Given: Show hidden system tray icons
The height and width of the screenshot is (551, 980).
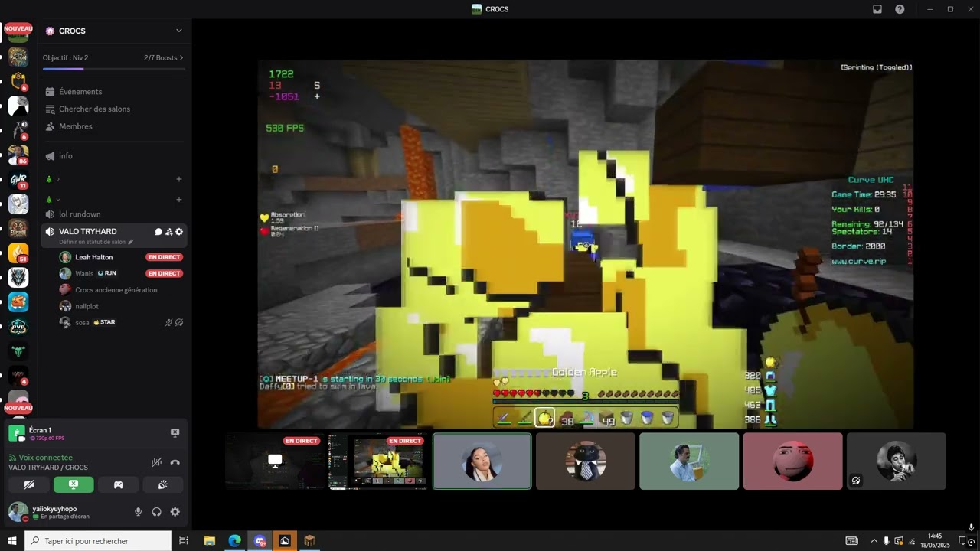Looking at the screenshot, I should (874, 541).
